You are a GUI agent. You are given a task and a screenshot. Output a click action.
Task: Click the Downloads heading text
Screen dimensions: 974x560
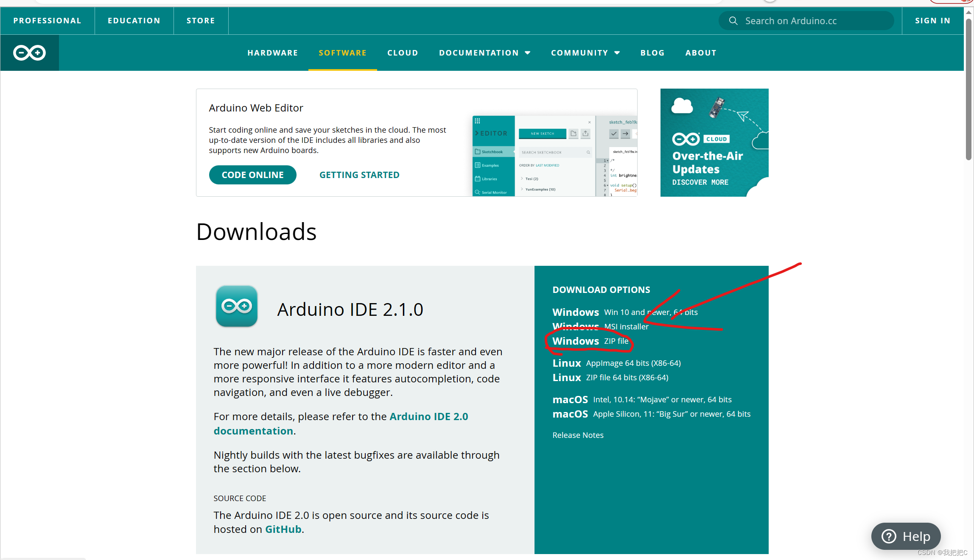[256, 232]
